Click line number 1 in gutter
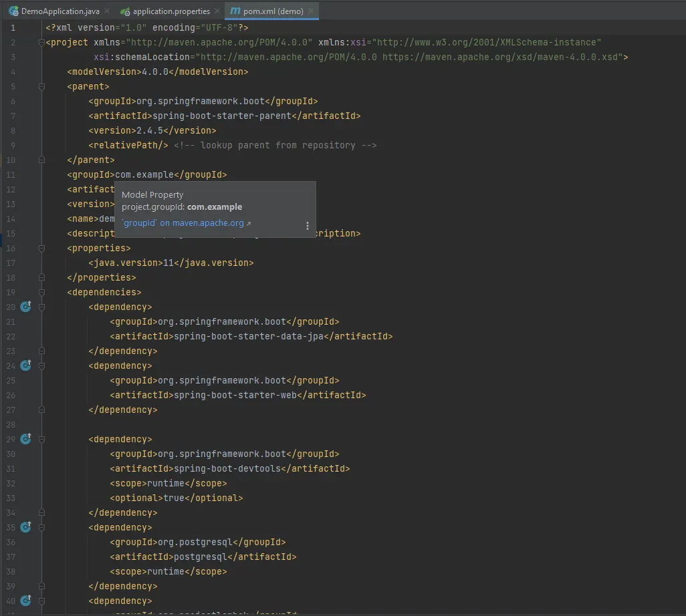 (x=13, y=27)
